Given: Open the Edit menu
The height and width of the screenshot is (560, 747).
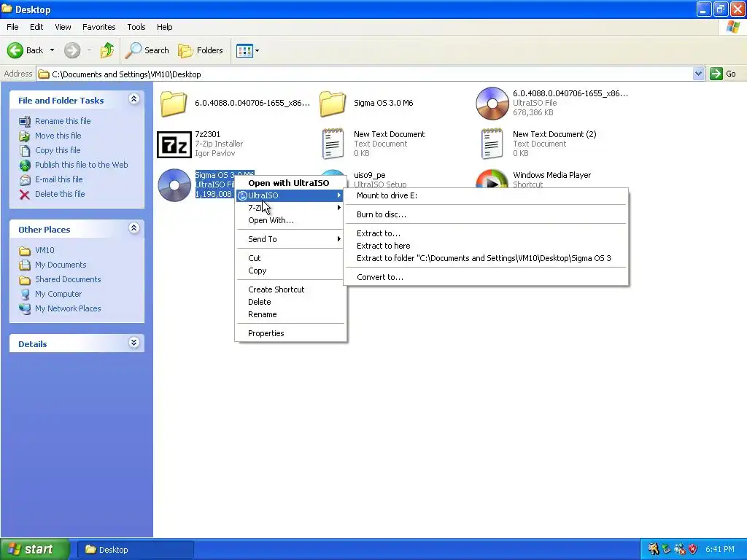Looking at the screenshot, I should [36, 27].
